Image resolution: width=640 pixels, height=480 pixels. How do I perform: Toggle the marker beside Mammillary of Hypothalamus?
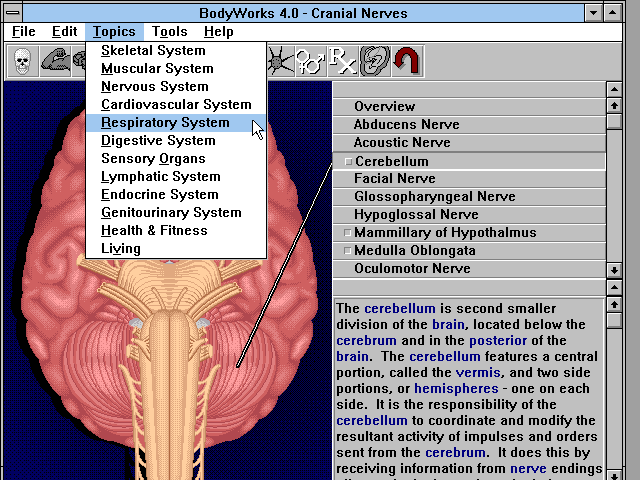348,233
